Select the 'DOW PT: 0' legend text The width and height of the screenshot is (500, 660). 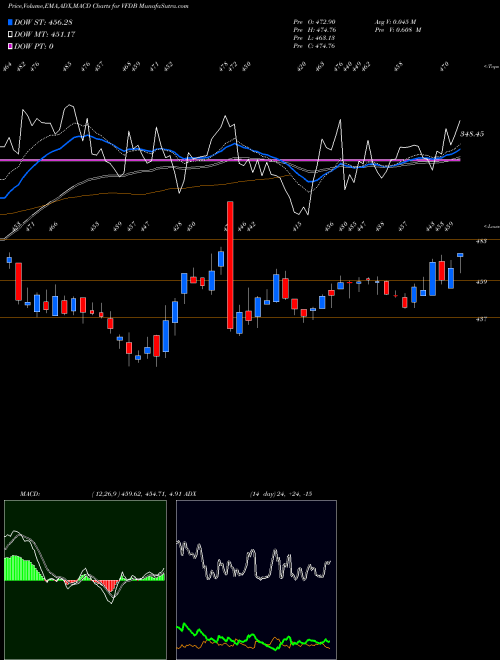34,46
